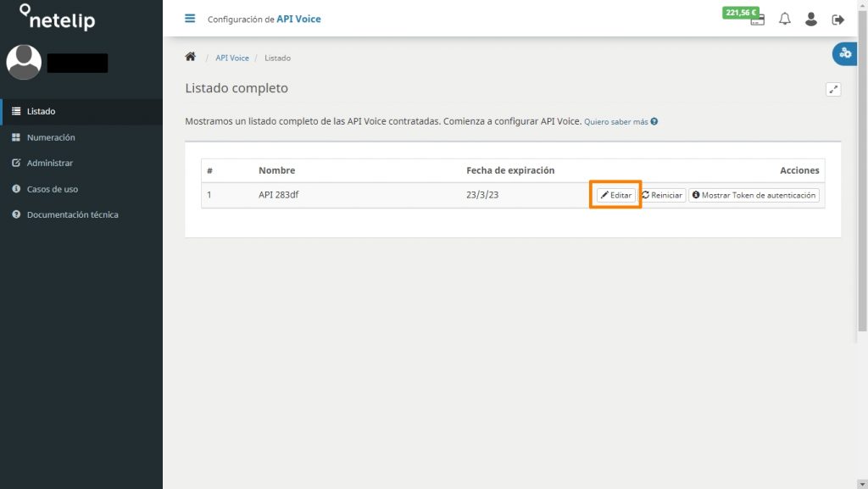This screenshot has width=868, height=489.
Task: Click the netelip logo
Action: (x=59, y=18)
